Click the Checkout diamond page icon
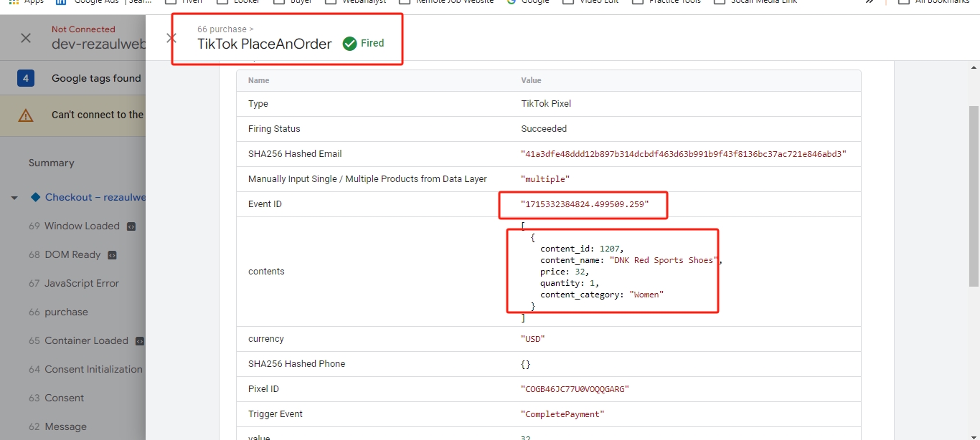Screen dimensions: 980x440 tap(35, 197)
